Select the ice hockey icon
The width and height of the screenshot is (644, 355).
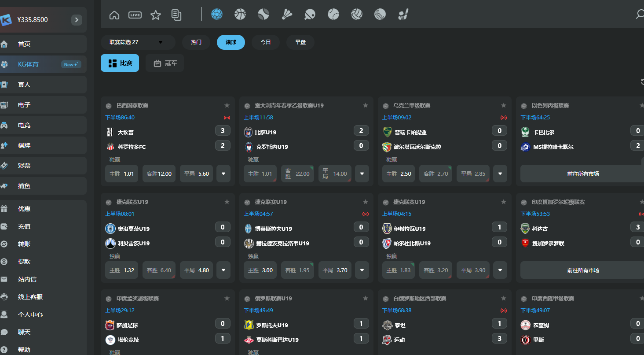point(403,15)
